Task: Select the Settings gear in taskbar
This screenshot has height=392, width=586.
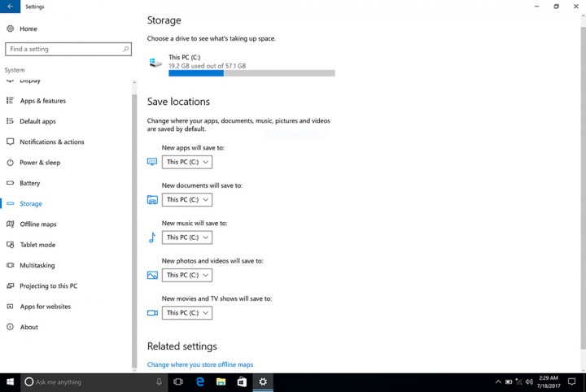Action: pyautogui.click(x=263, y=382)
